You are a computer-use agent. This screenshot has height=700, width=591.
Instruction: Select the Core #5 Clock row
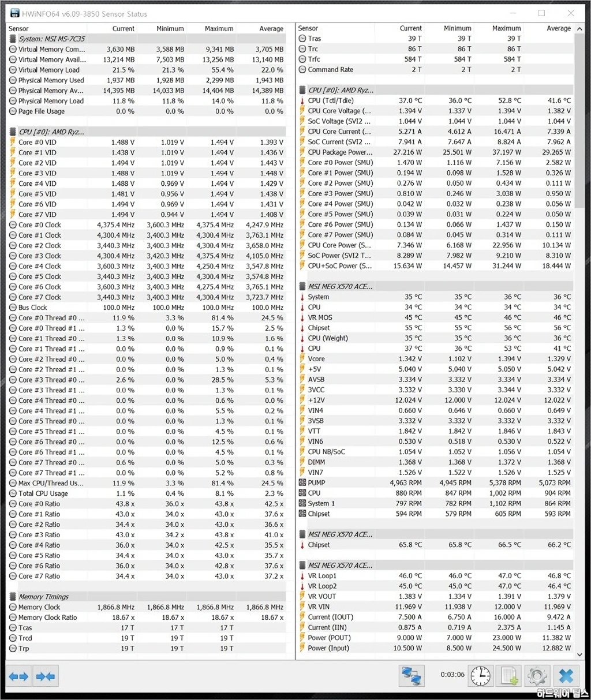point(147,276)
